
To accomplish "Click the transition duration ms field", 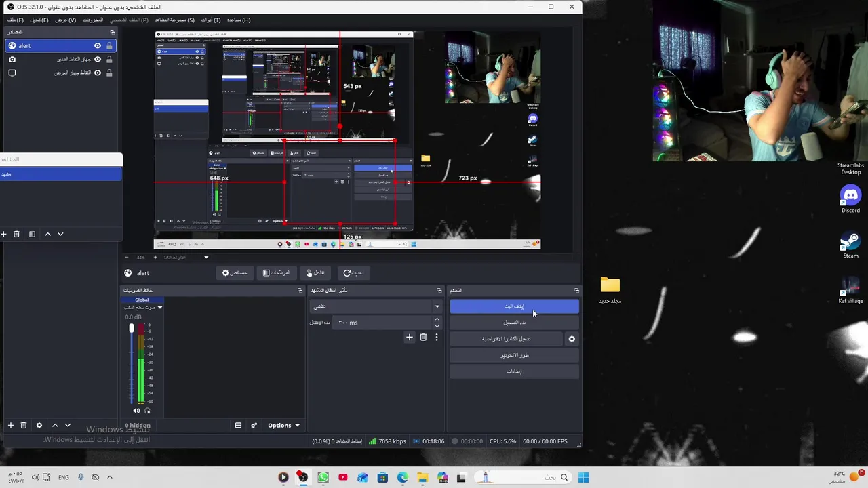I will [x=382, y=323].
